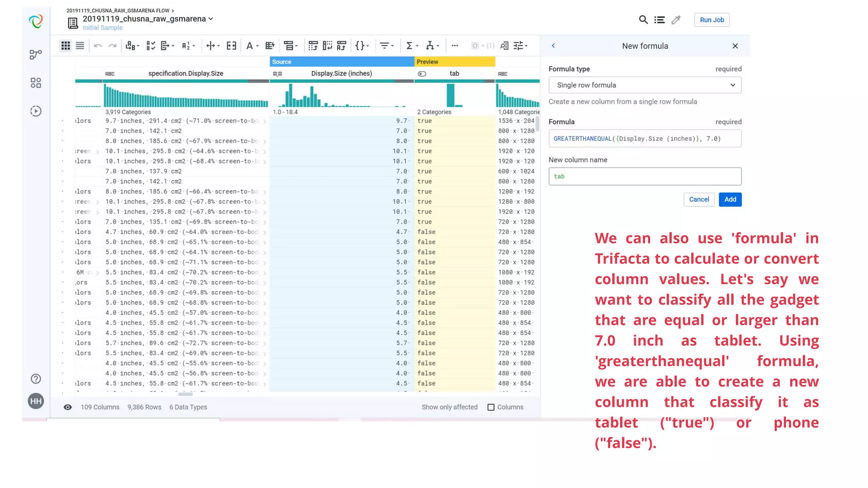Open the recipe list icon
Image resolution: width=868 pixels, height=488 pixels.
[659, 20]
